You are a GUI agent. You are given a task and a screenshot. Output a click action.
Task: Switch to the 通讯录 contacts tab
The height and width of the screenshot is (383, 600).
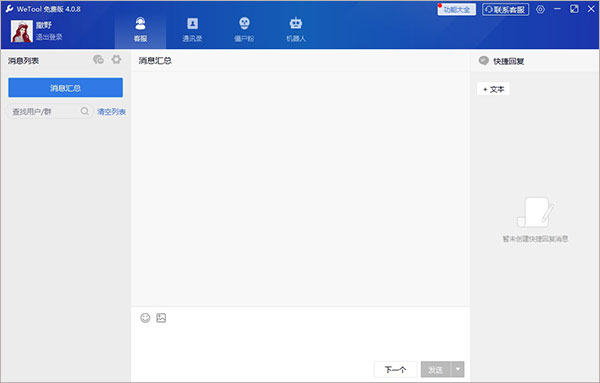click(x=192, y=29)
